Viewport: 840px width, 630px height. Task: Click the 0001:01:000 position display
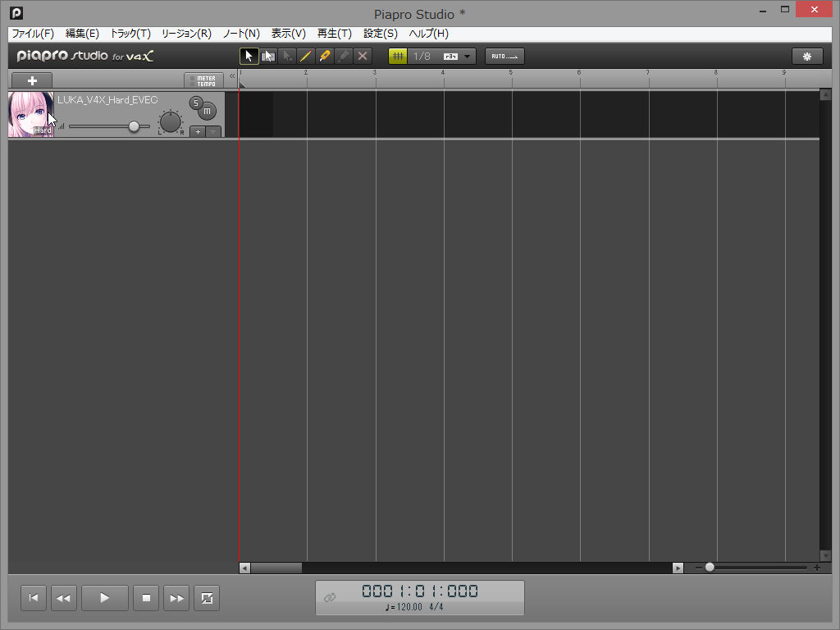tap(419, 591)
